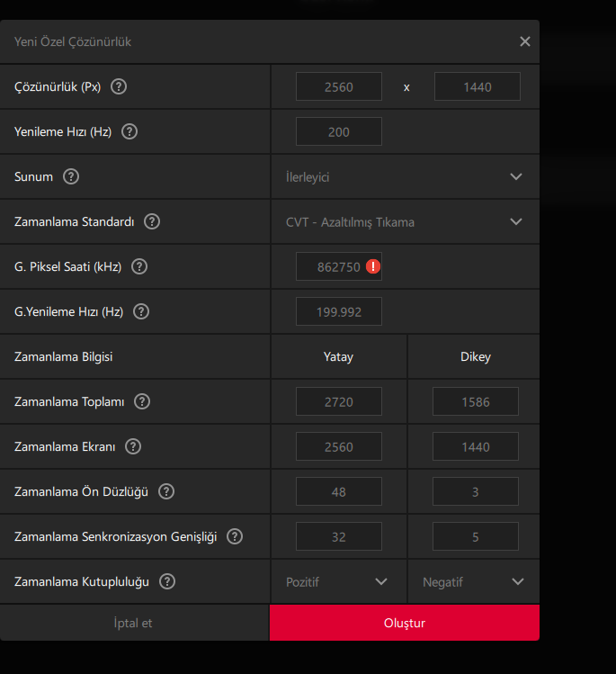Open help icon beside Yenileme Hızı (Hz)
Image resolution: width=616 pixels, height=674 pixels.
129,131
